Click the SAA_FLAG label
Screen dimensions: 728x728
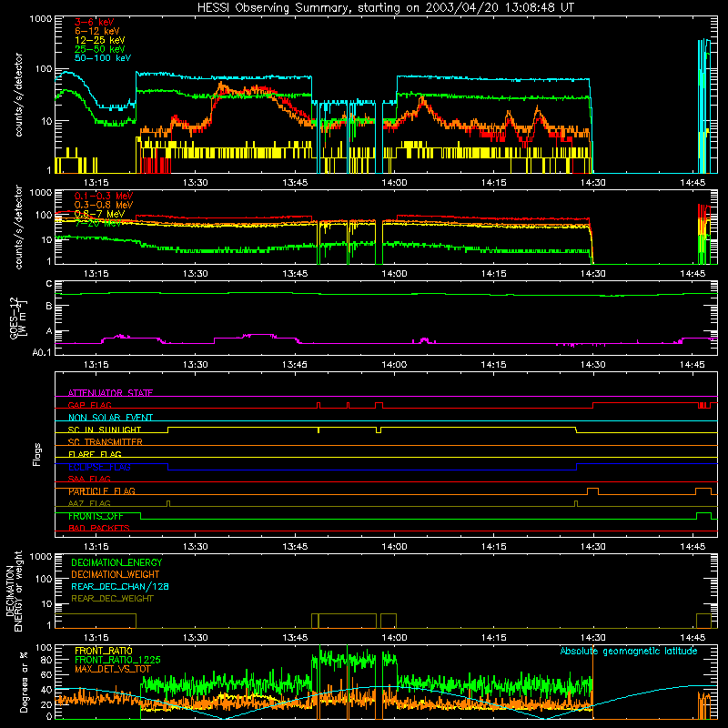pyautogui.click(x=89, y=479)
